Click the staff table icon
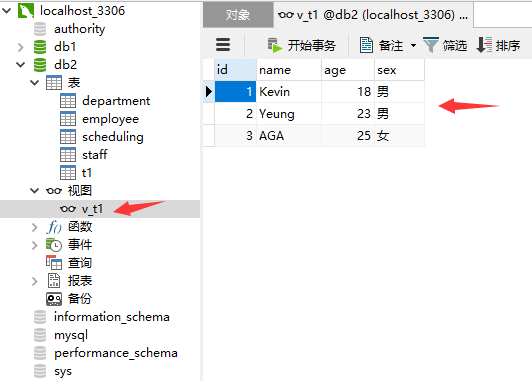Screen dimensions: 532x381 [68, 155]
